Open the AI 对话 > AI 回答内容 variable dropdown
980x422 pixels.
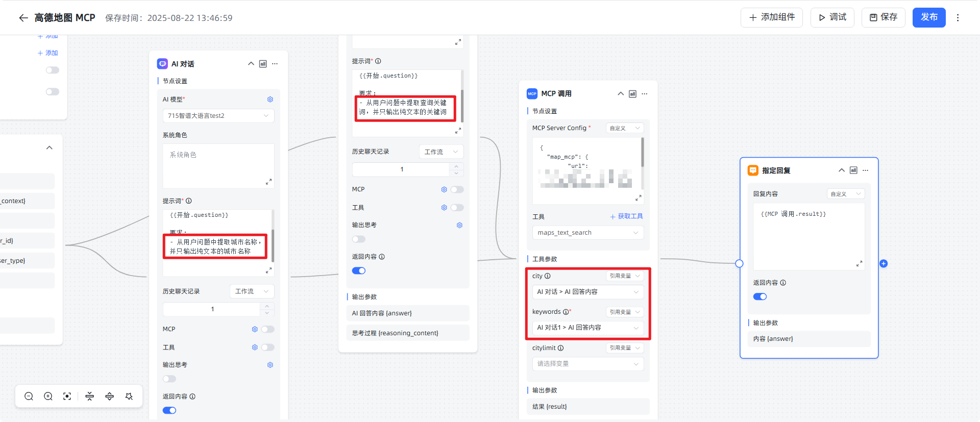click(588, 292)
